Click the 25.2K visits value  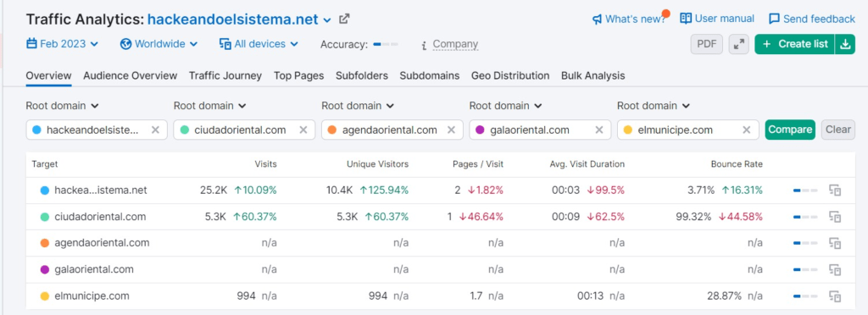pos(214,191)
